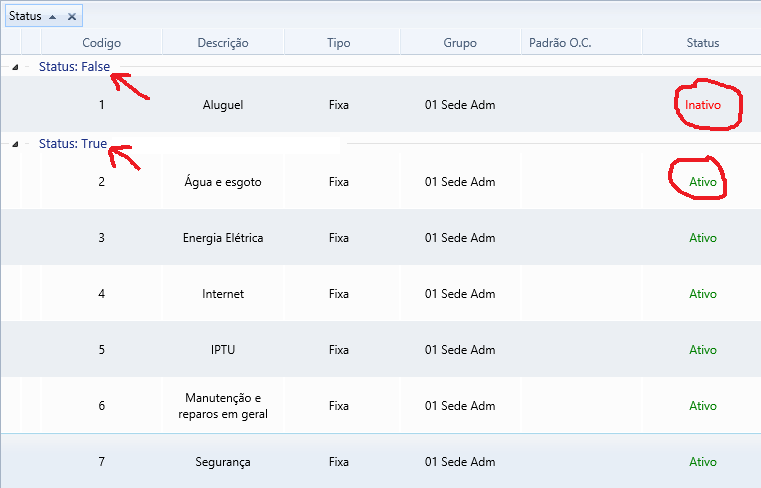
Task: Sort by the Grupo column header
Action: 460,43
